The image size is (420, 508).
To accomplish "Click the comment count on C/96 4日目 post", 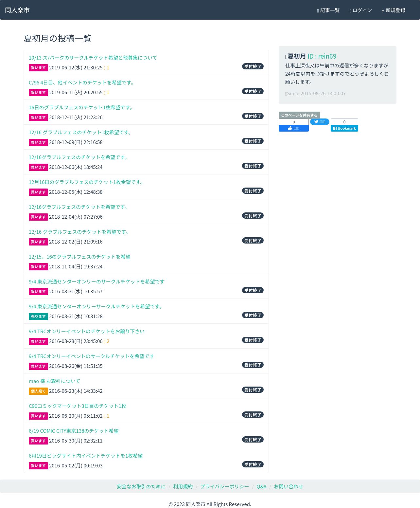I will coord(106,93).
